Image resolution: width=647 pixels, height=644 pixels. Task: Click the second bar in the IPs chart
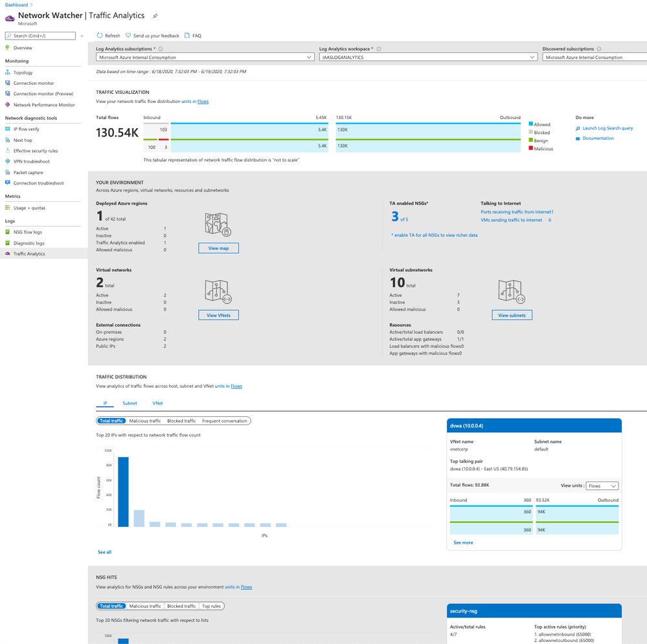(139, 518)
